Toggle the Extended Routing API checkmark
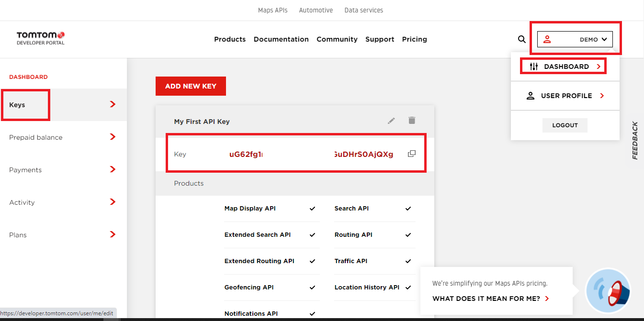This screenshot has width=644, height=321. pyautogui.click(x=313, y=261)
